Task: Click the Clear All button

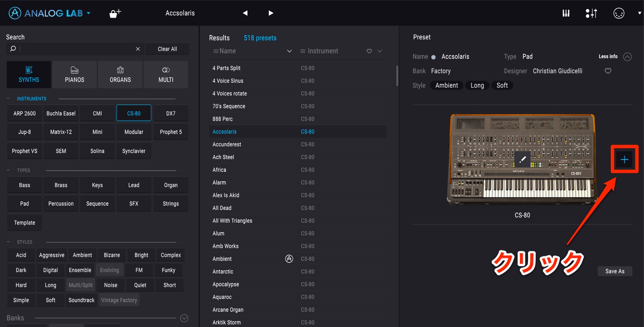Action: [x=167, y=49]
